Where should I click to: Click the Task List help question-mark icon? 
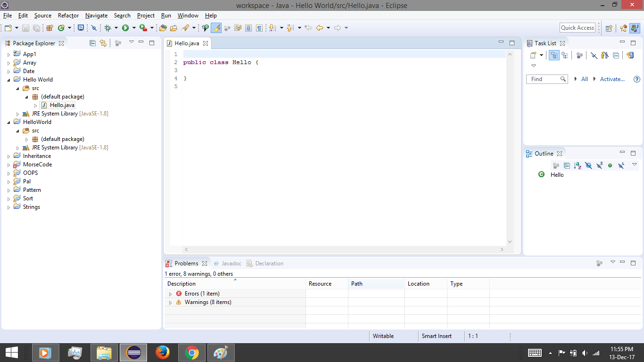click(637, 79)
